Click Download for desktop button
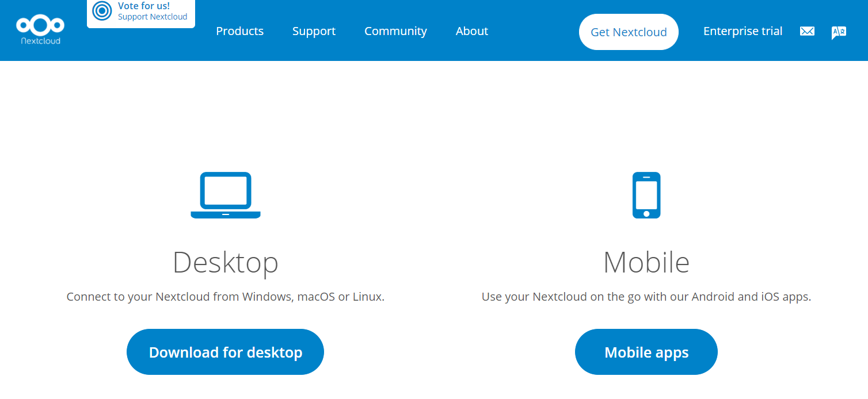Image resolution: width=868 pixels, height=399 pixels. coord(226,352)
